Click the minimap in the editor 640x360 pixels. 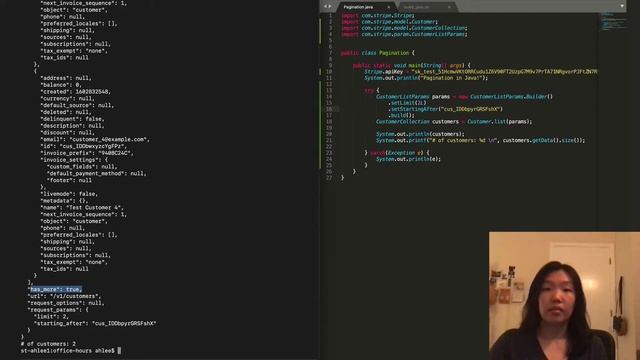613,22
